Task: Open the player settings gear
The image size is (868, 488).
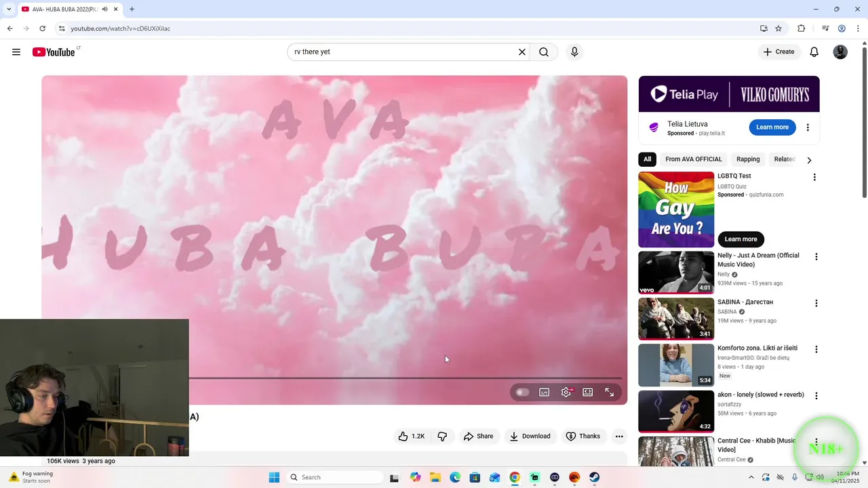Action: pyautogui.click(x=566, y=392)
